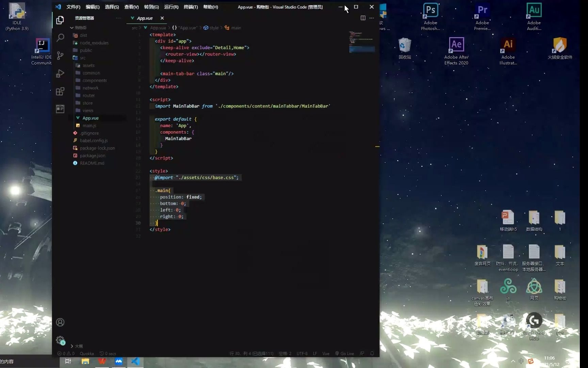Open the Accounts icon in activity bar
This screenshot has width=588, height=368.
coord(60,322)
